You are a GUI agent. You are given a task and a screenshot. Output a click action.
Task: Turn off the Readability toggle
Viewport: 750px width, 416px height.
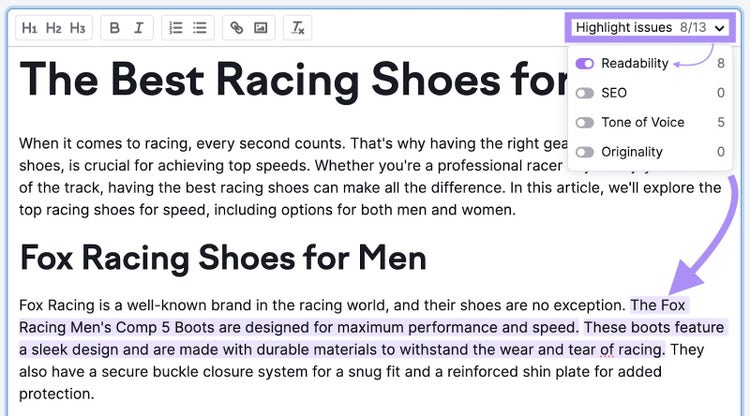pos(585,64)
